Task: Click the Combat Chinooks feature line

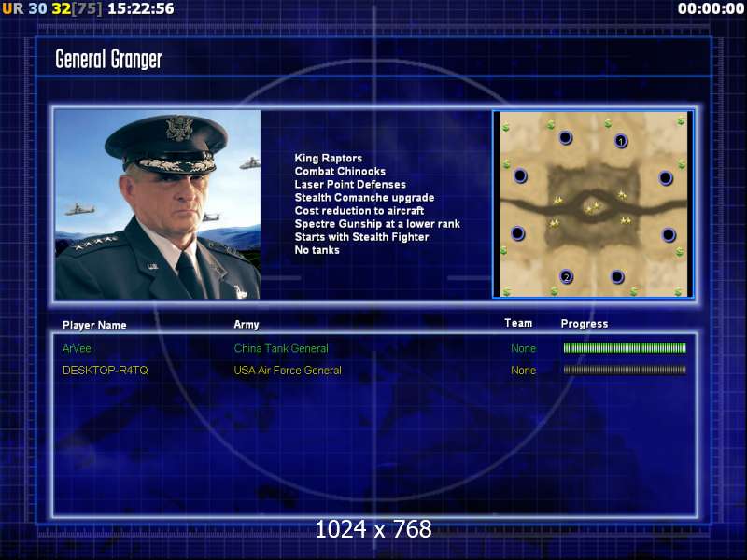Action: pyautogui.click(x=340, y=171)
